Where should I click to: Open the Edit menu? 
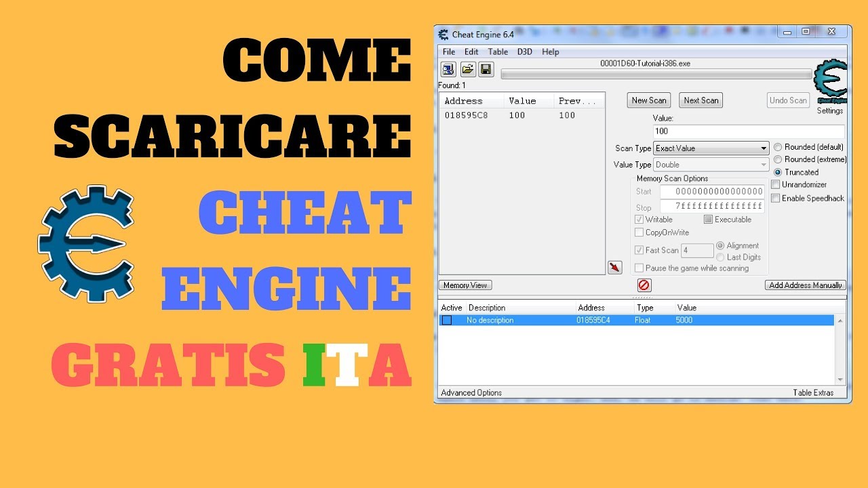pyautogui.click(x=471, y=52)
